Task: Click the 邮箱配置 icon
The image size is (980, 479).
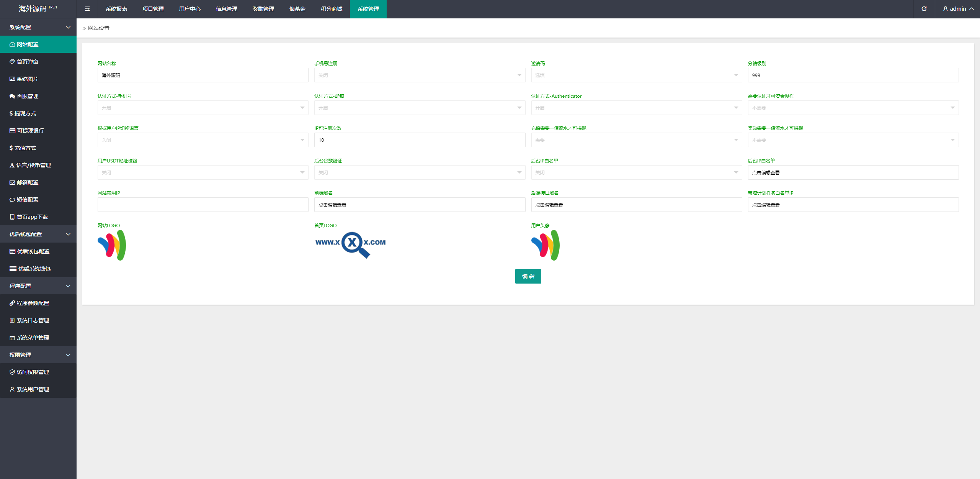Action: [x=12, y=182]
